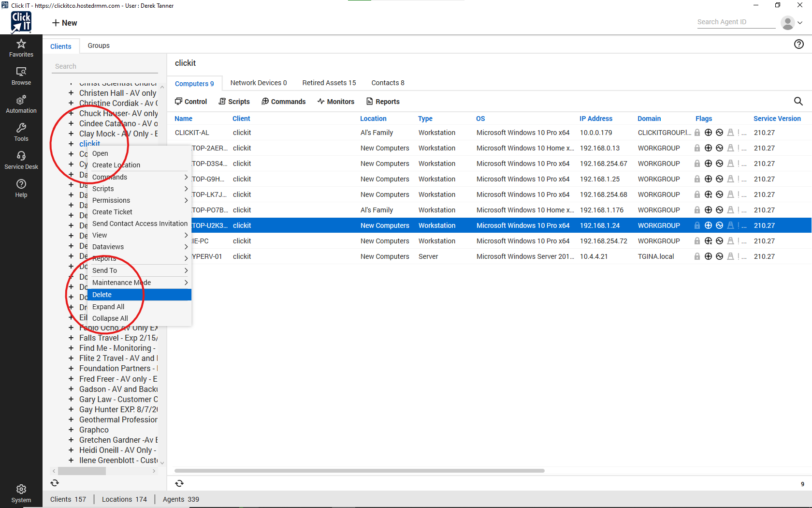Expand the clickit client node
This screenshot has width=812, height=508.
[71, 144]
